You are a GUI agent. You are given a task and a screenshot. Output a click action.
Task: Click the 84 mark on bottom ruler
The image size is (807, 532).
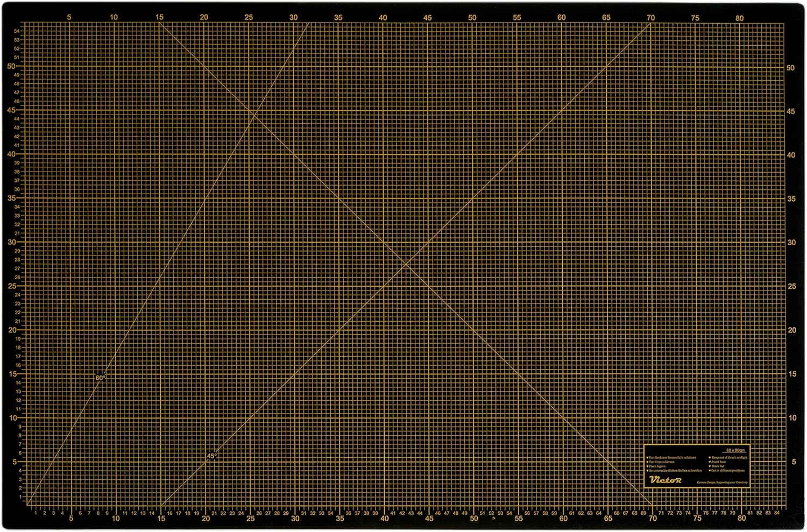[777, 513]
